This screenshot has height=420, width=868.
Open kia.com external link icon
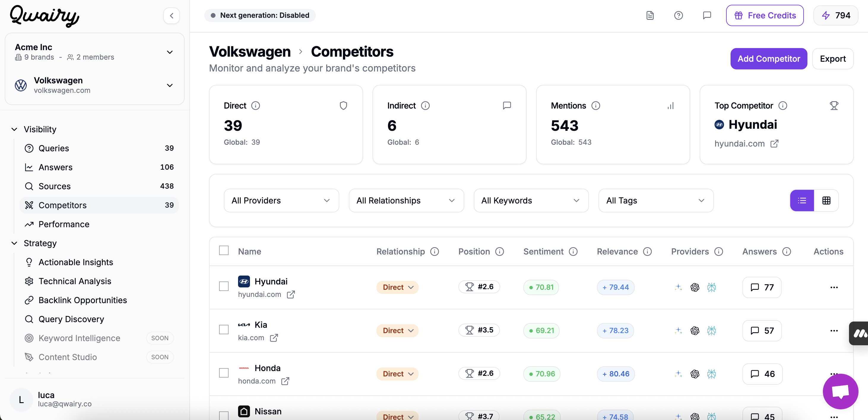(274, 338)
